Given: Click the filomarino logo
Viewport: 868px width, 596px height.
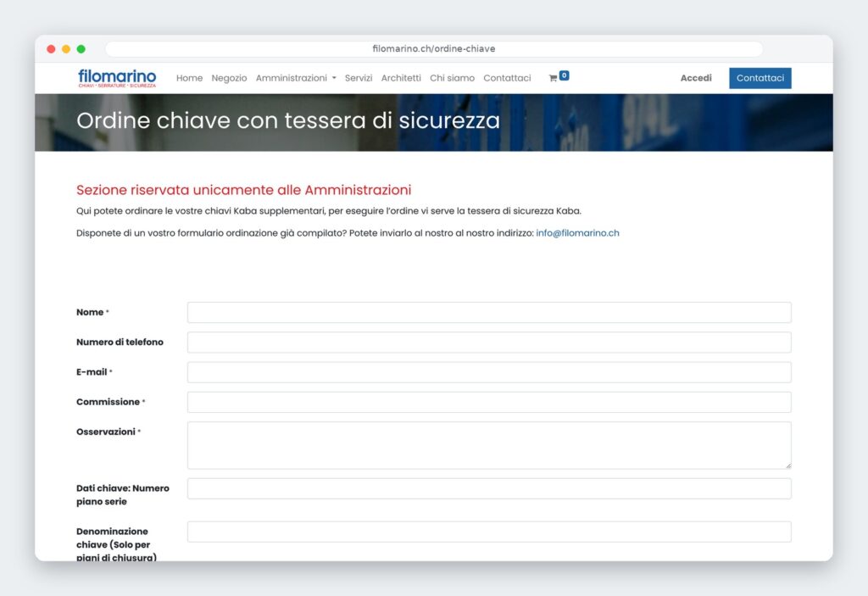Looking at the screenshot, I should 117,77.
